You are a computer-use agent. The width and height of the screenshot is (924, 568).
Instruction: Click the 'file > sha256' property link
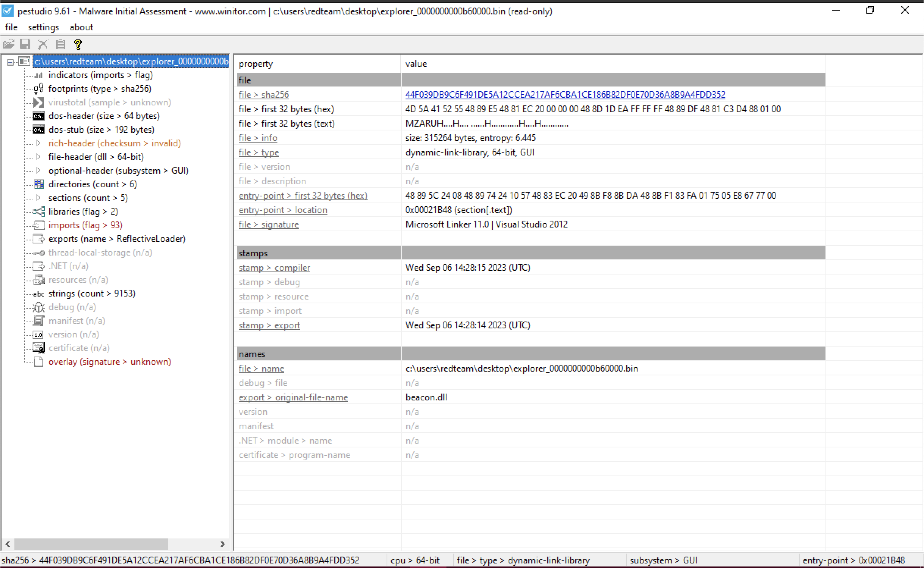[264, 95]
